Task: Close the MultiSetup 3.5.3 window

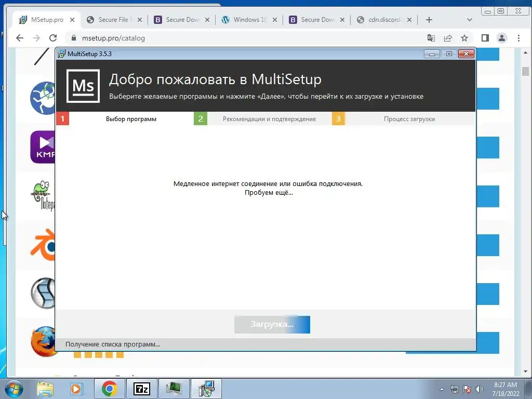Action: point(466,54)
